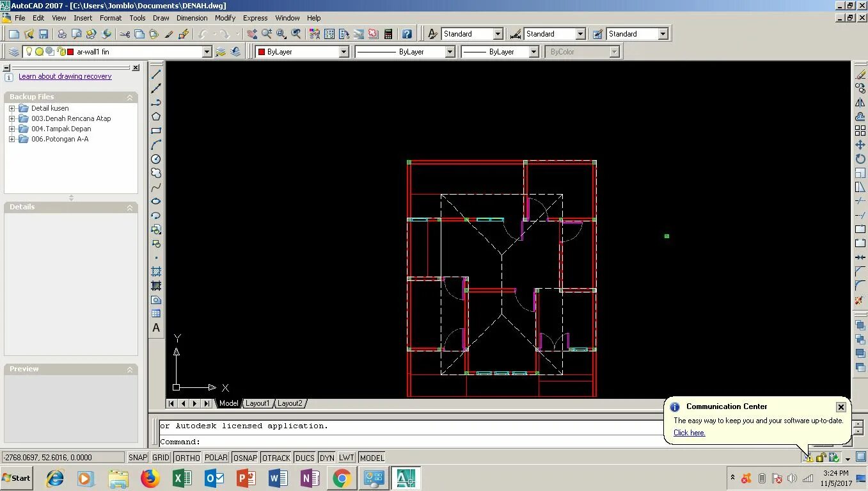
Task: Toggle DYN input in status bar
Action: coord(327,458)
